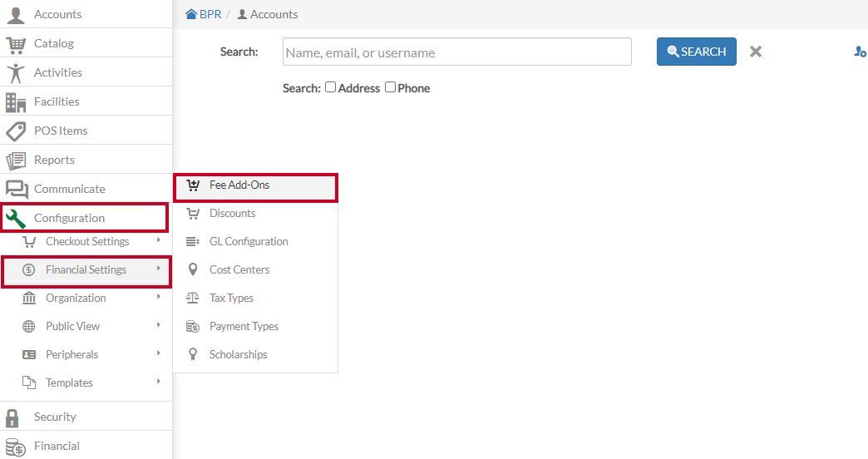The height and width of the screenshot is (459, 868).
Task: Click the Name, email, or username field
Action: [457, 52]
